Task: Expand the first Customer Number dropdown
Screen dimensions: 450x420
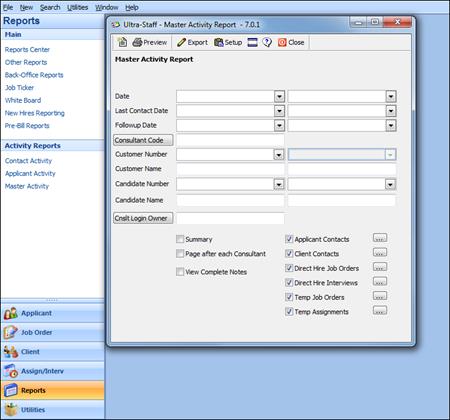Action: [279, 155]
